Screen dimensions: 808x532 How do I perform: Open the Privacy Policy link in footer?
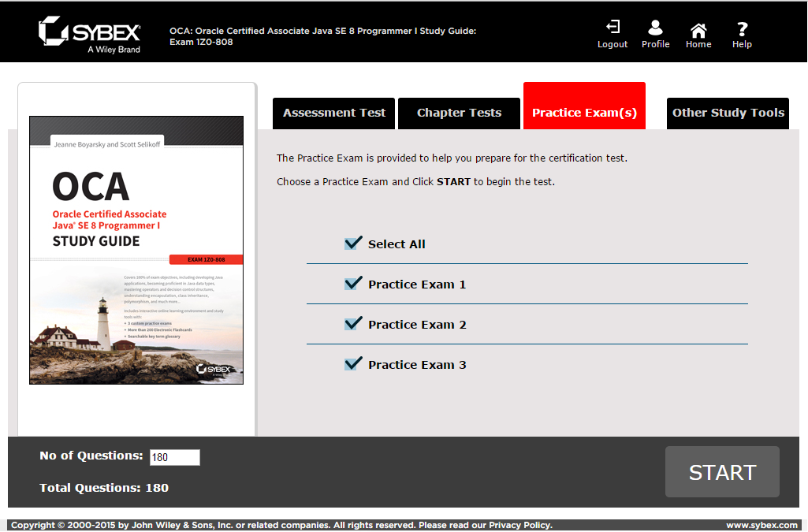pos(520,526)
